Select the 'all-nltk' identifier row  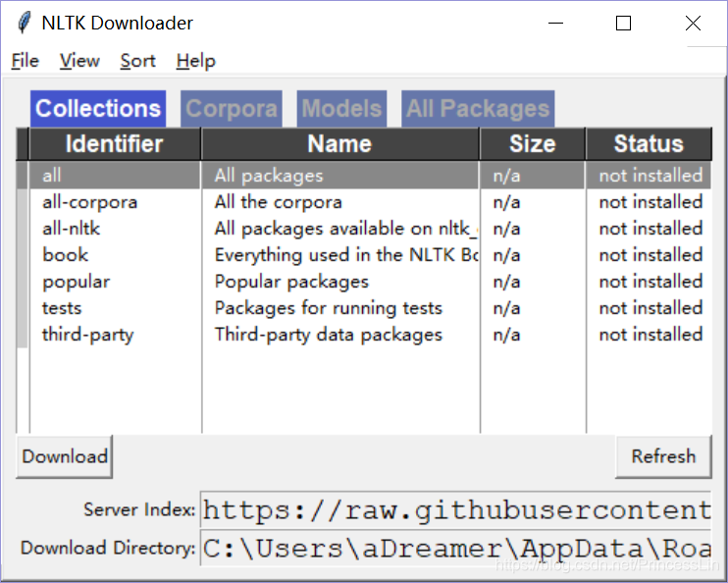tap(115, 229)
